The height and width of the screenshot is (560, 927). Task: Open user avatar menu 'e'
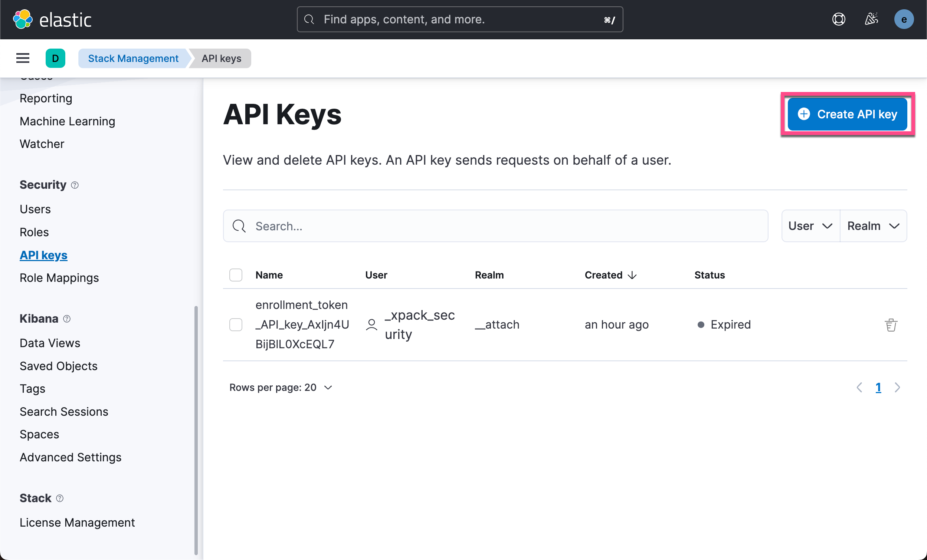(x=904, y=19)
